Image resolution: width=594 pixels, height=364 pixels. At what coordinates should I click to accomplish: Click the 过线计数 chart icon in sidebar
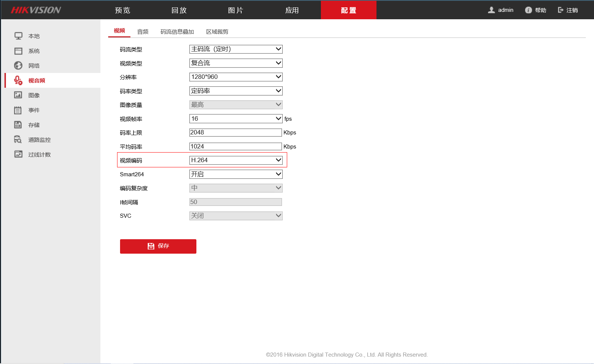click(x=18, y=154)
